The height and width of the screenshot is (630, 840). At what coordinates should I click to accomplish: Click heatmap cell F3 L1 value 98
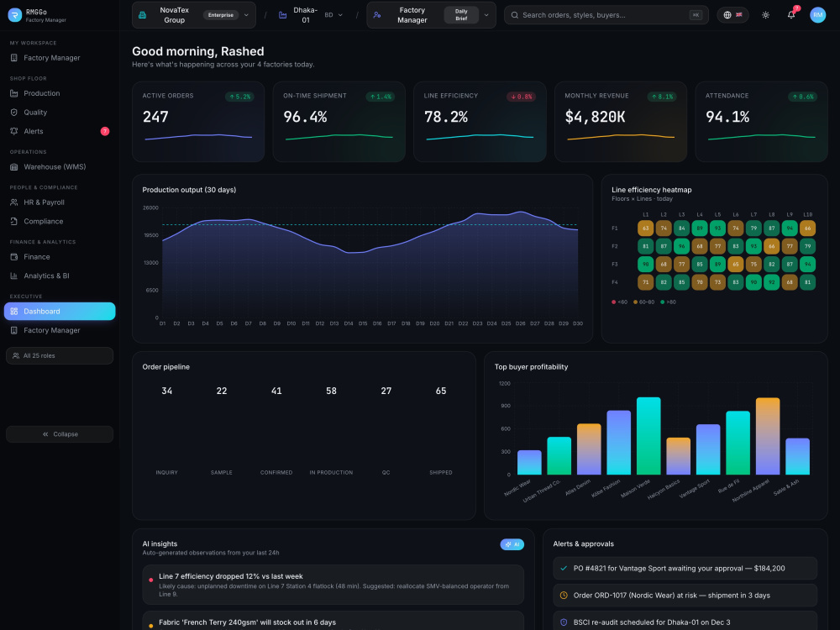[645, 264]
